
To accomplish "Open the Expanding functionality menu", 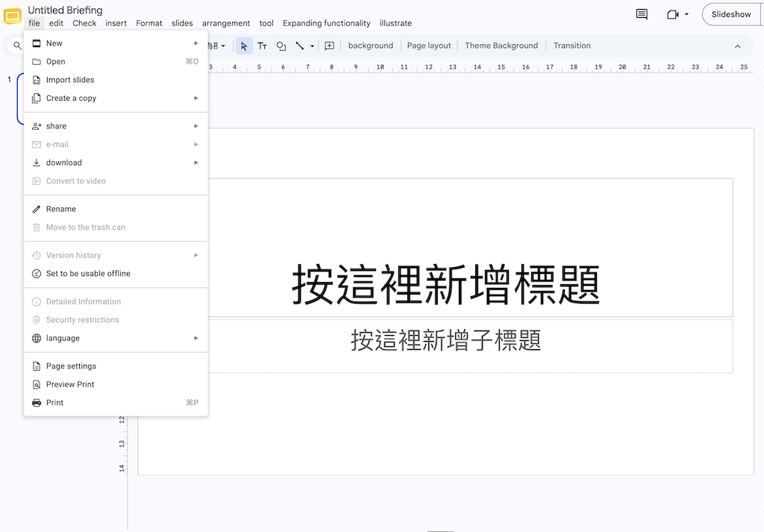I will coord(327,23).
